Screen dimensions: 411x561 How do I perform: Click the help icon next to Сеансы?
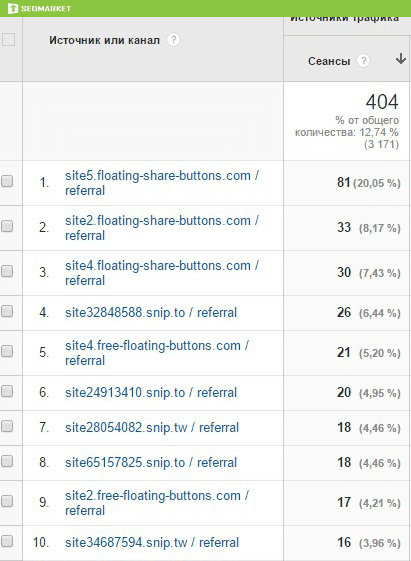(x=363, y=60)
